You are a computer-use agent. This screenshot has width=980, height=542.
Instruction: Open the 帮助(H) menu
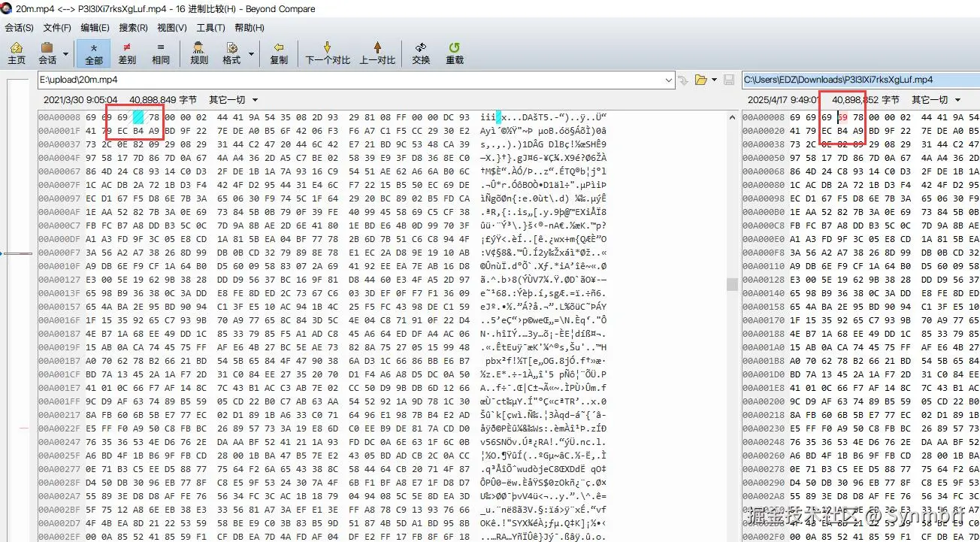click(x=250, y=28)
